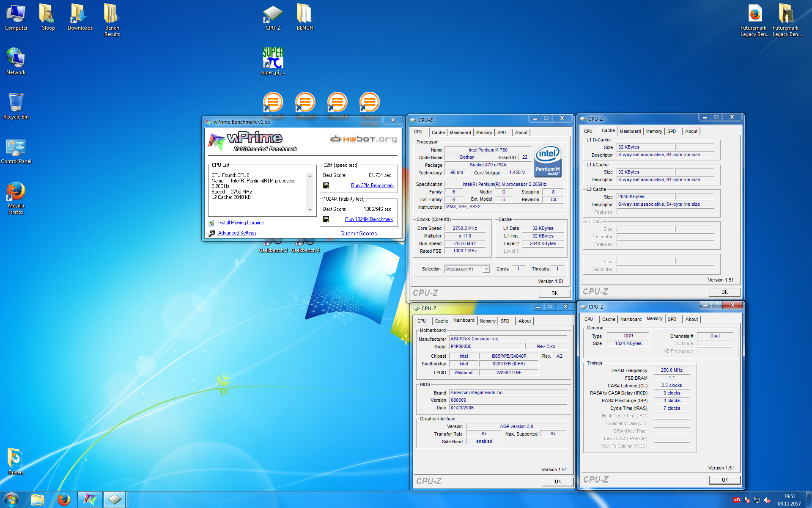Click the Firefox taskbar icon
The image size is (812, 508).
point(63,500)
